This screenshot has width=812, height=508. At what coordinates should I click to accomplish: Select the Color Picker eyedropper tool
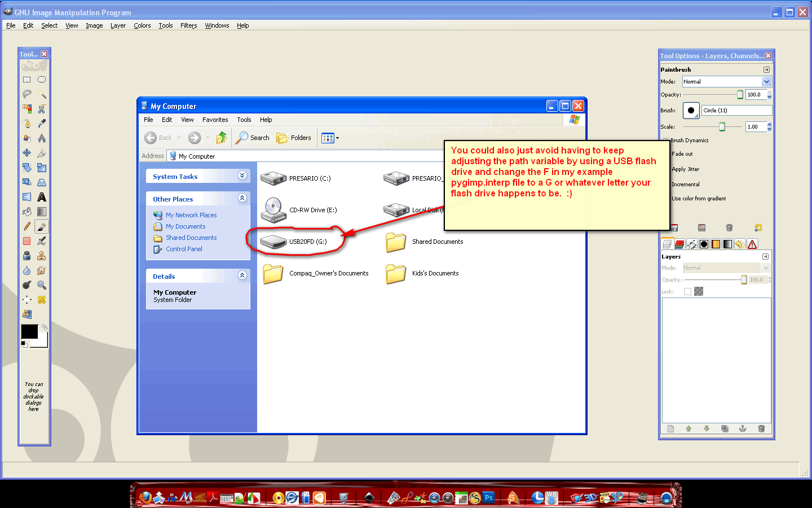42,124
